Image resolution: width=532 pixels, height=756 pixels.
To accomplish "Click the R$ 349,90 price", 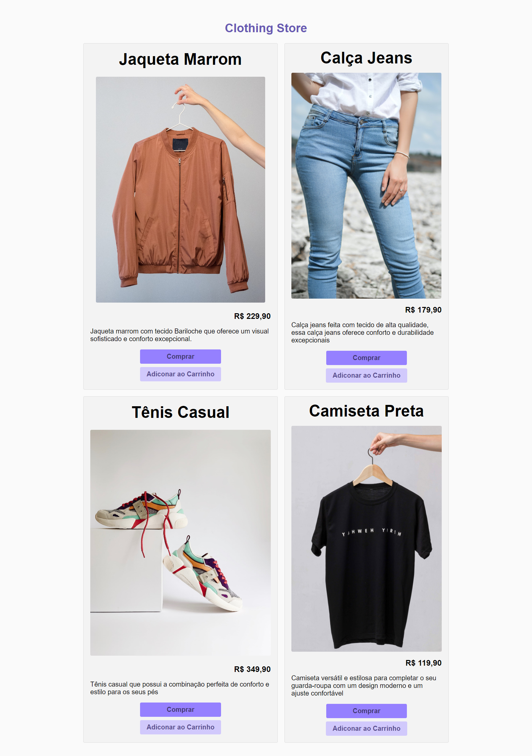I will (x=252, y=669).
